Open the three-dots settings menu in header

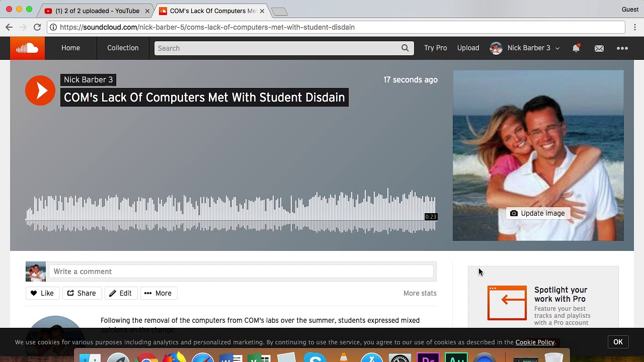[x=622, y=48]
